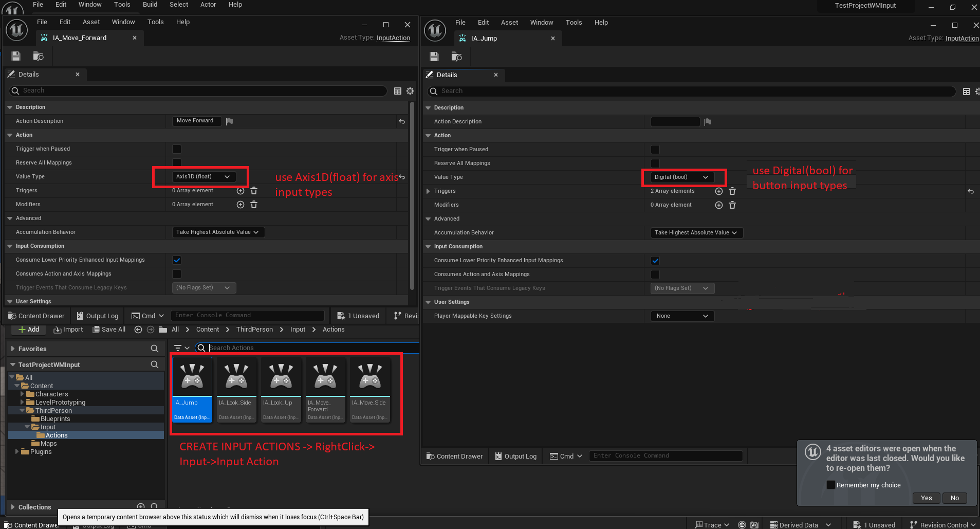This screenshot has width=980, height=529.
Task: Open the IA_Look_Up input action asset
Action: [x=281, y=389]
